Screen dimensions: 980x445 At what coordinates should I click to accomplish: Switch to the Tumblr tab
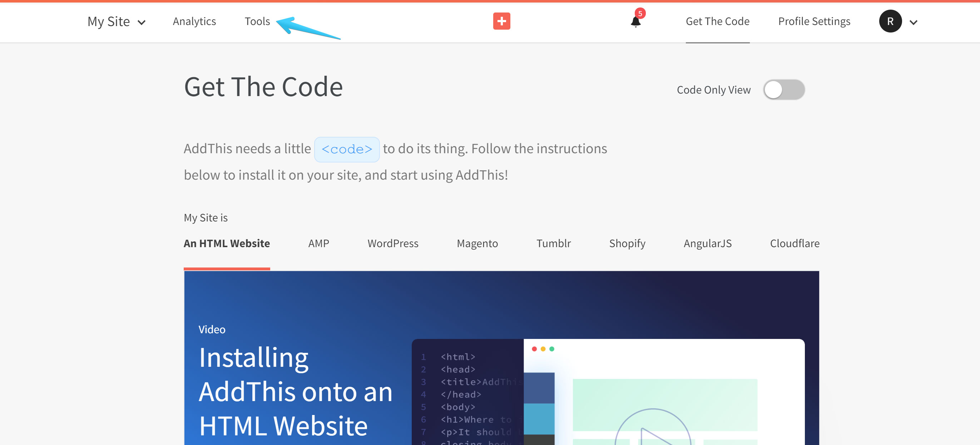[x=553, y=243]
